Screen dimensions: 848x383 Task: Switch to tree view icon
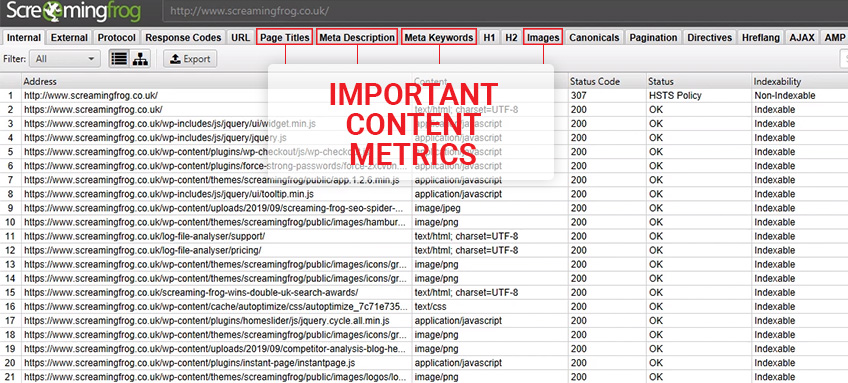tap(140, 59)
